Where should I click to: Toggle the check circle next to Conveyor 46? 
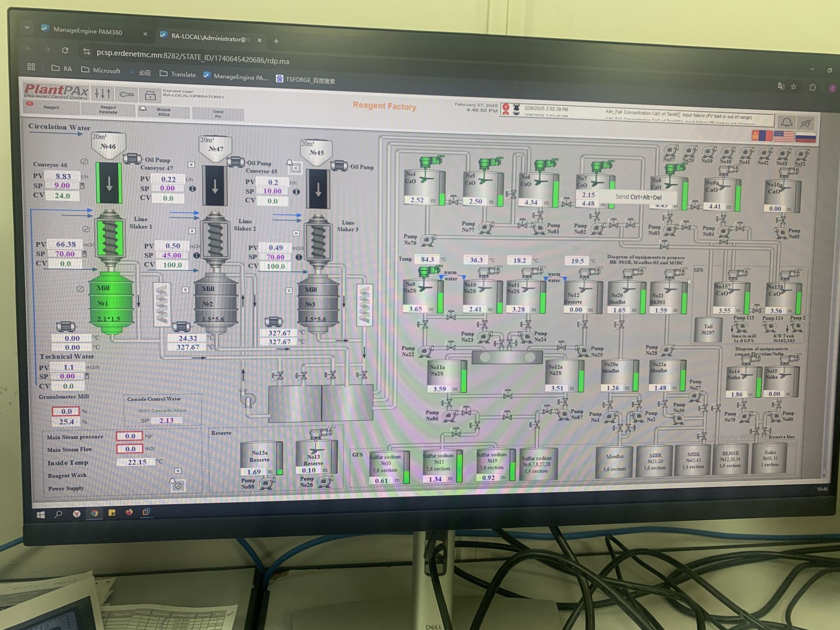pos(84,161)
